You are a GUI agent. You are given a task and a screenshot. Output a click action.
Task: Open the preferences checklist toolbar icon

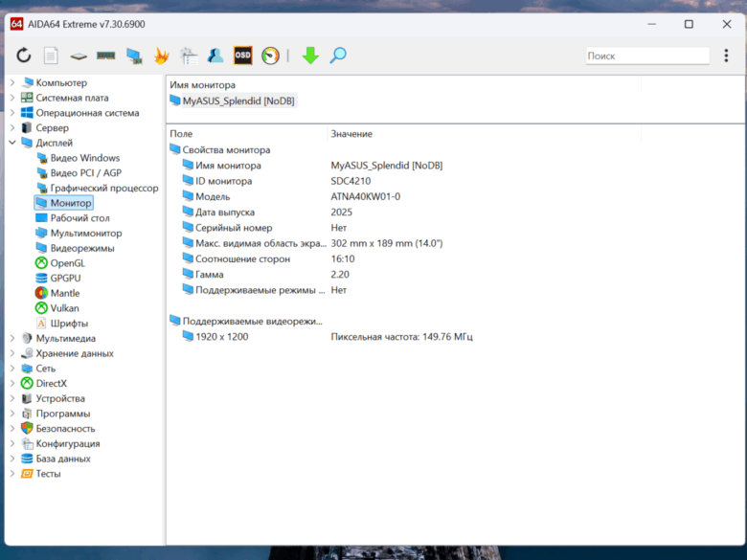pyautogui.click(x=189, y=56)
